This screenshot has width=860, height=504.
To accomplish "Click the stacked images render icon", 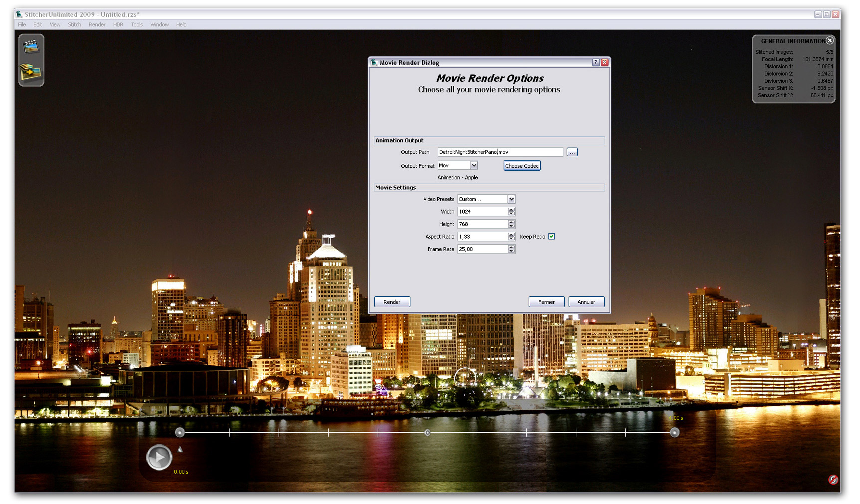I will pyautogui.click(x=31, y=72).
